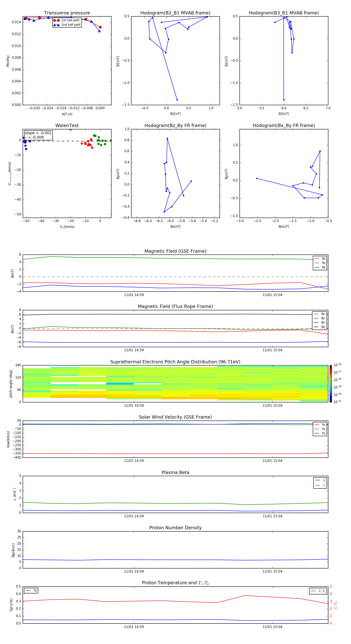Click '11/01 15:04' tick under GSE magnetic field
This screenshot has width=351, height=644.
[273, 295]
